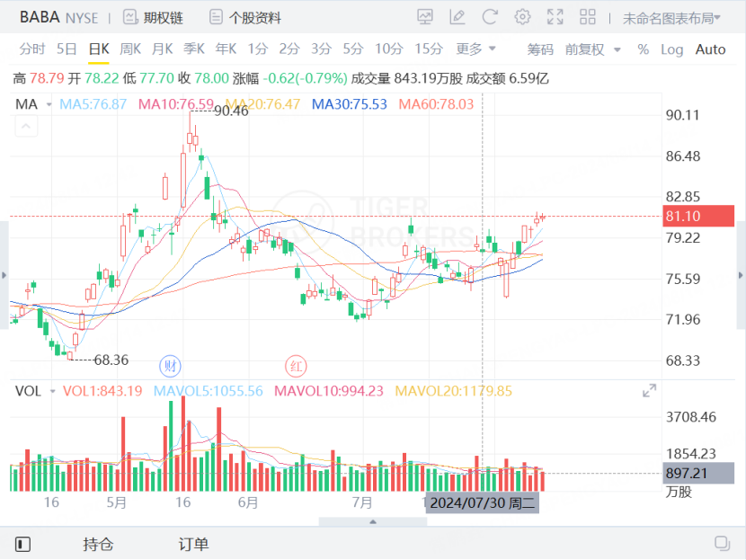746x560 pixels.
Task: Click the 财 earnings event marker
Action: click(x=170, y=366)
